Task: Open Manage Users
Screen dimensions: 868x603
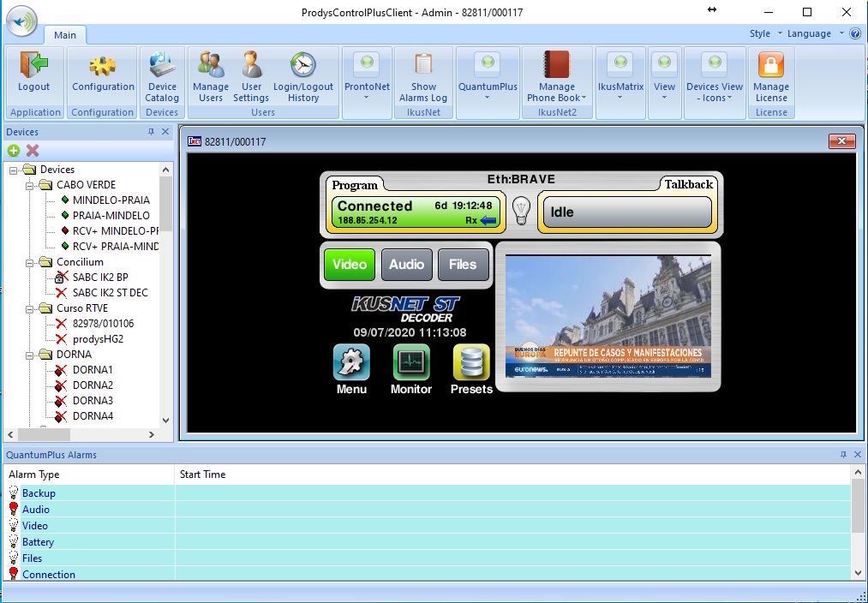Action: tap(211, 65)
